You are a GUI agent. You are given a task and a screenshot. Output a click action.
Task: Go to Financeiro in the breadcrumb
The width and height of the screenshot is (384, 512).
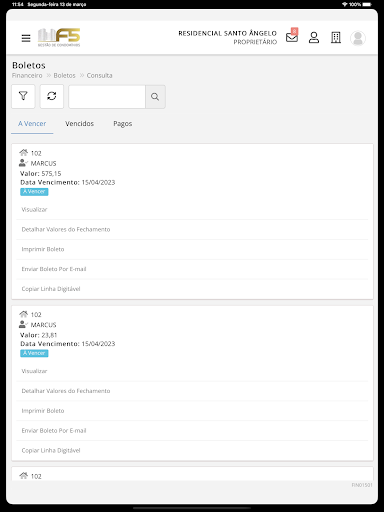click(27, 75)
